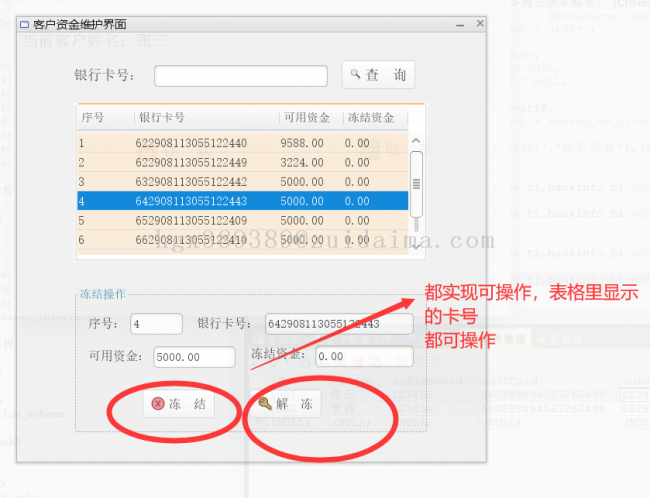650x498 pixels.
Task: Click the 解冻 unfreeze button
Action: point(288,405)
